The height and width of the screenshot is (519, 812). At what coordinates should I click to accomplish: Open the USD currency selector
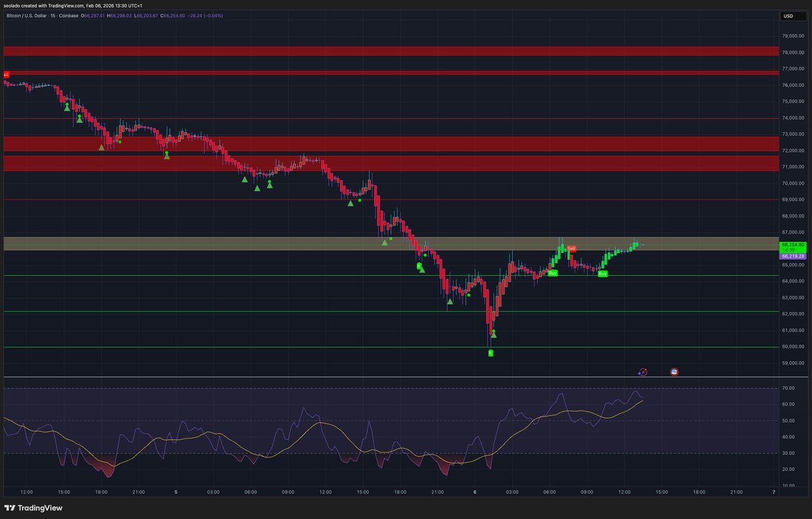(793, 16)
